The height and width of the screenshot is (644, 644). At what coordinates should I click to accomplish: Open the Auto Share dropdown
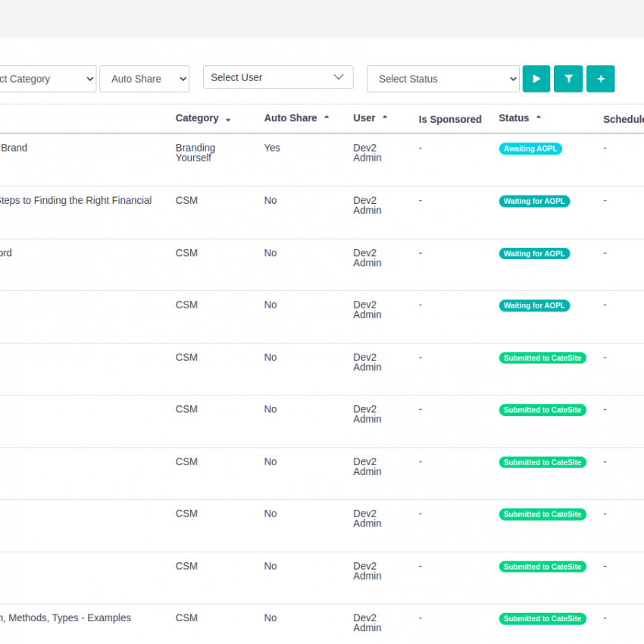click(145, 79)
